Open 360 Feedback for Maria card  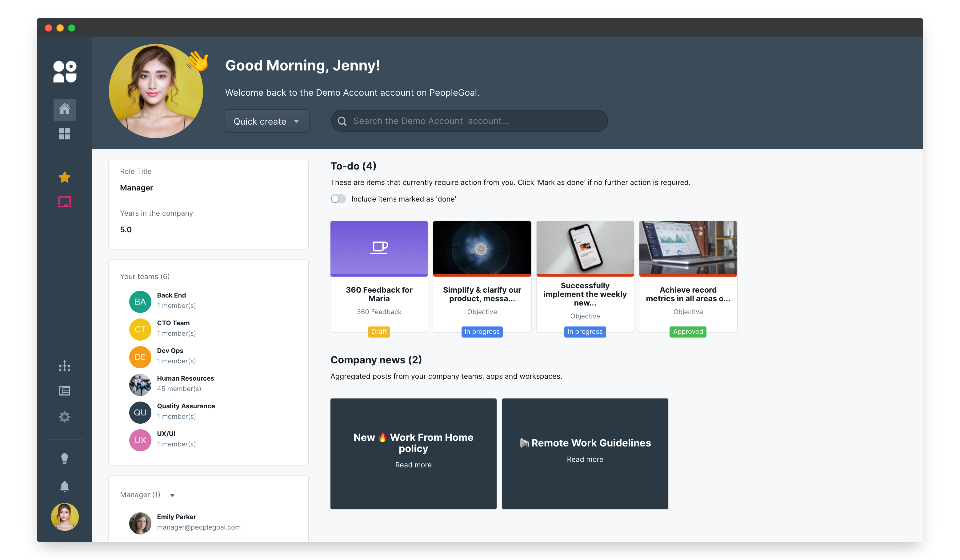[379, 277]
